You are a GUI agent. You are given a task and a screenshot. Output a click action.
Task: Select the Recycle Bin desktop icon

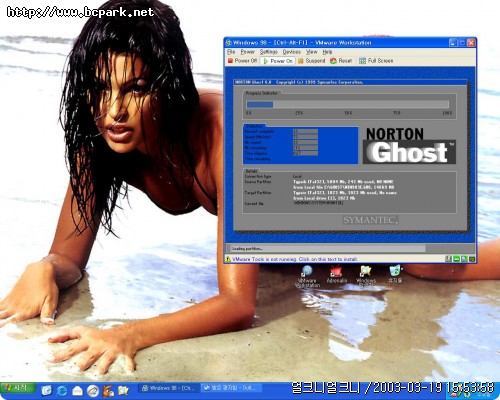(x=395, y=275)
